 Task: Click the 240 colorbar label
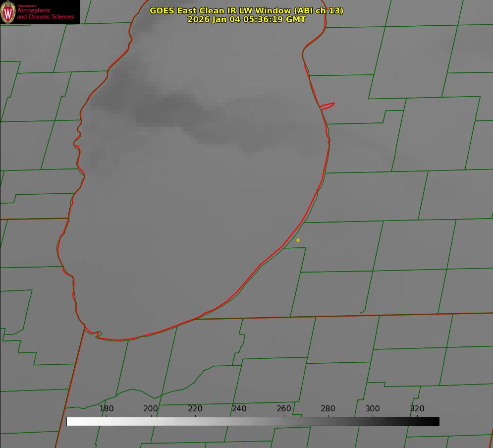pos(239,409)
